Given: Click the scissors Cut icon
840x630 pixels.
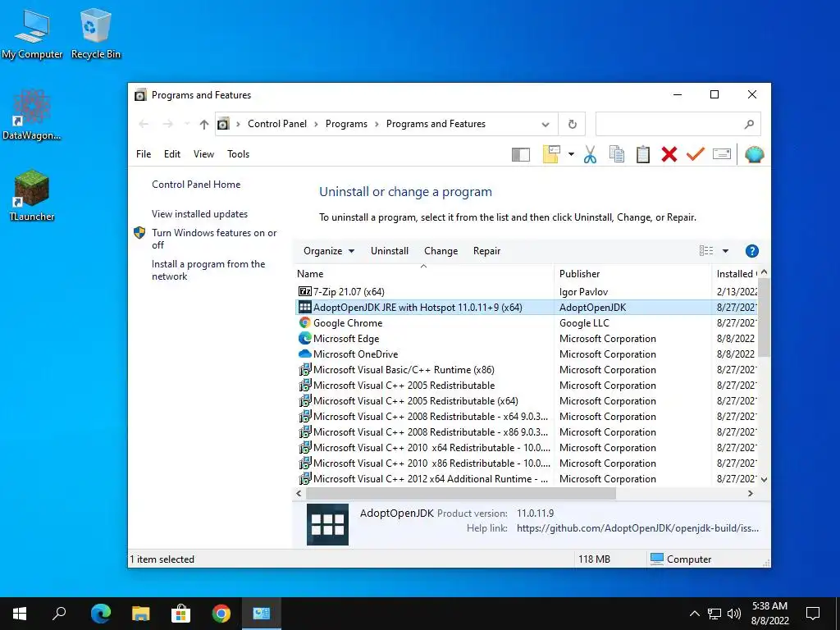Looking at the screenshot, I should click(590, 154).
